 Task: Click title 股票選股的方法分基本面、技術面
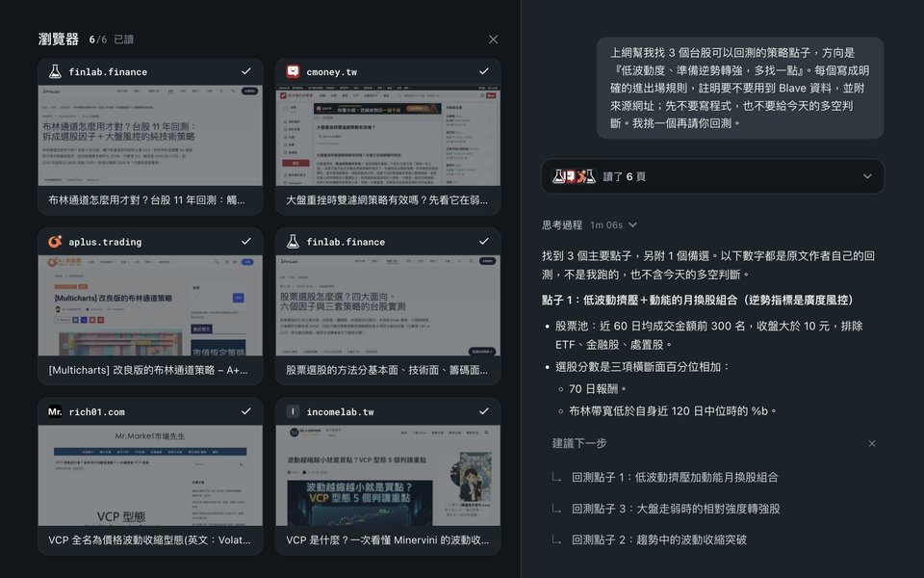(x=387, y=370)
